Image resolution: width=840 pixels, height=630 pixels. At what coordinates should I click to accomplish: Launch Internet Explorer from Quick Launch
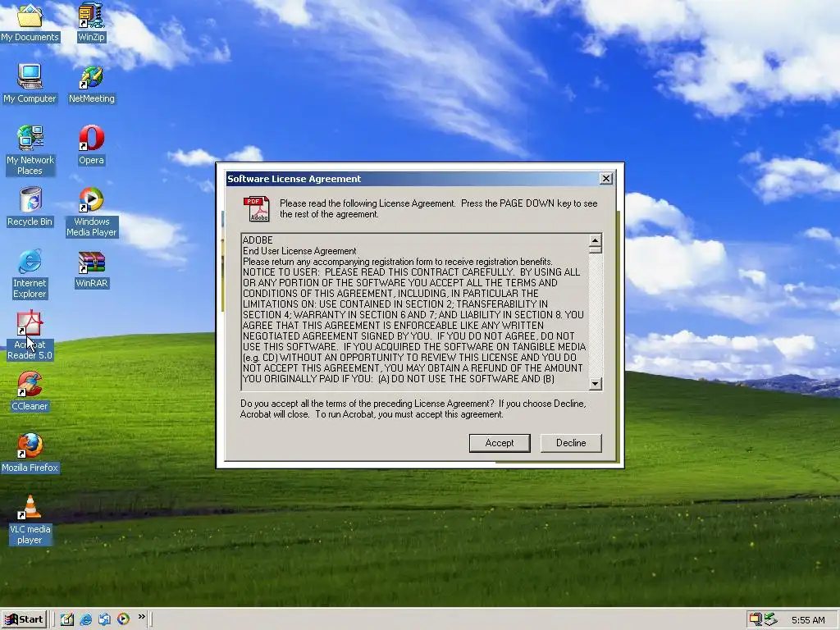click(85, 619)
